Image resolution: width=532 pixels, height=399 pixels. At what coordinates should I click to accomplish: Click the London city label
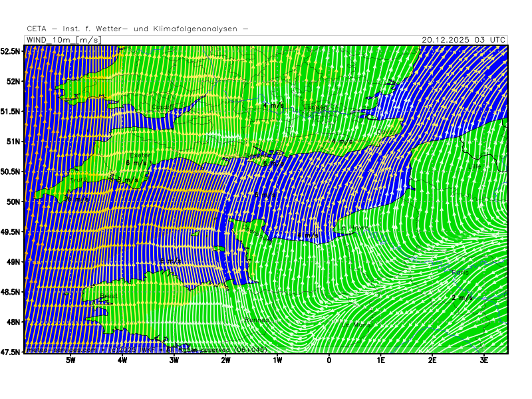coord(315,107)
